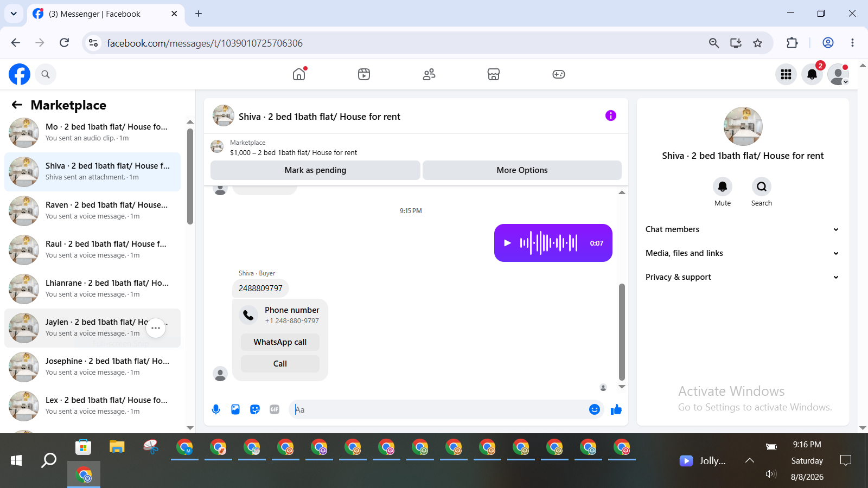Screen dimensions: 868x488
Task: Expand Media, files and links section
Action: 743,253
